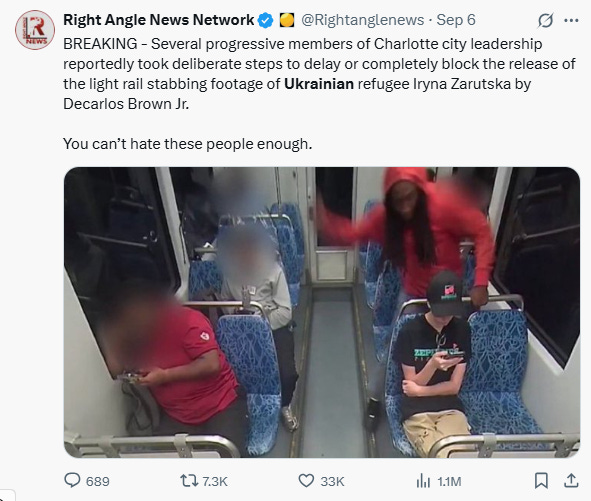Click the Right Angle News Network display name
Image resolution: width=591 pixels, height=501 pixels.
(x=158, y=20)
